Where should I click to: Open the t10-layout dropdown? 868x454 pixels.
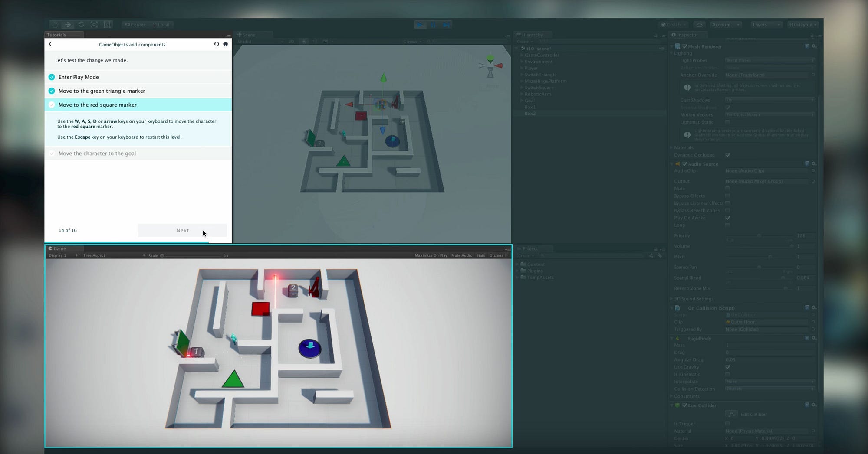pyautogui.click(x=802, y=25)
